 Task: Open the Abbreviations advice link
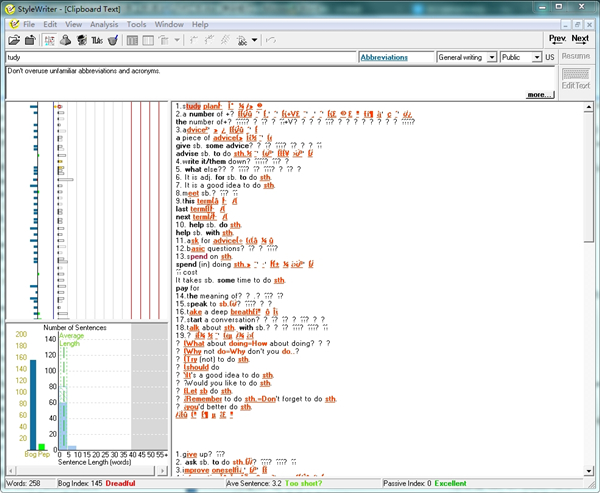point(384,58)
